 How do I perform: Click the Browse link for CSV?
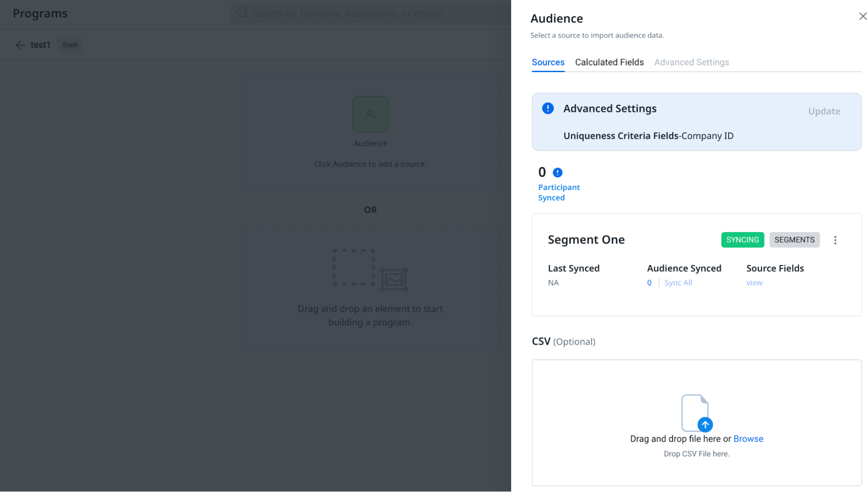(x=748, y=439)
